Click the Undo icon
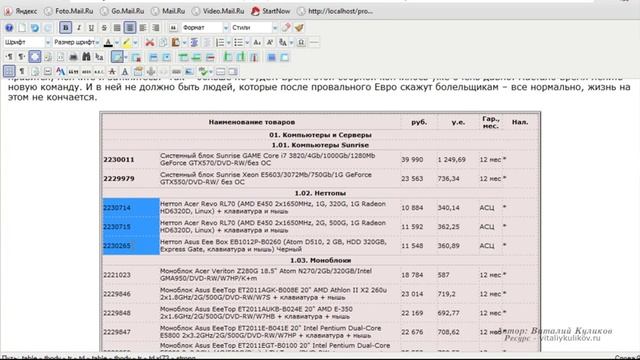Viewport: 640px width, 360px height. point(35,28)
